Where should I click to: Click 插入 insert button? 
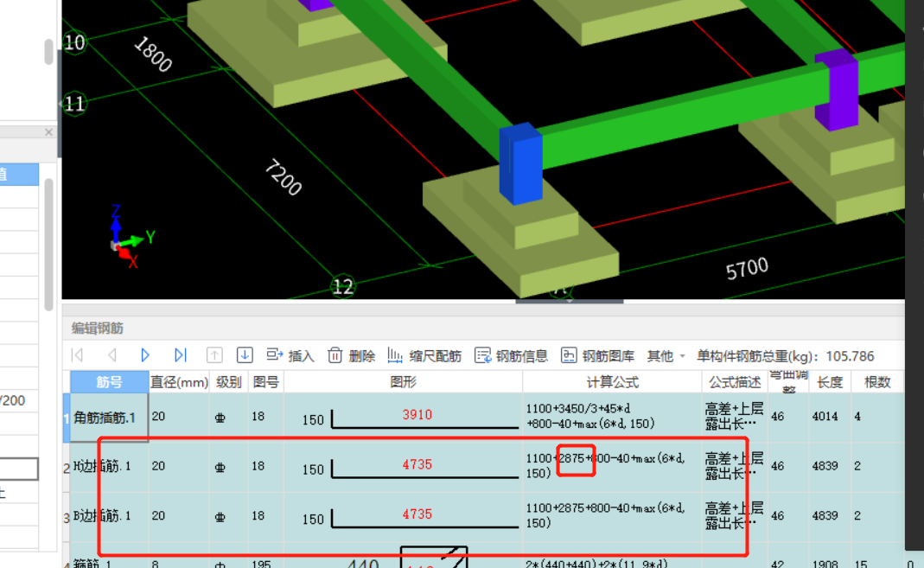[290, 356]
